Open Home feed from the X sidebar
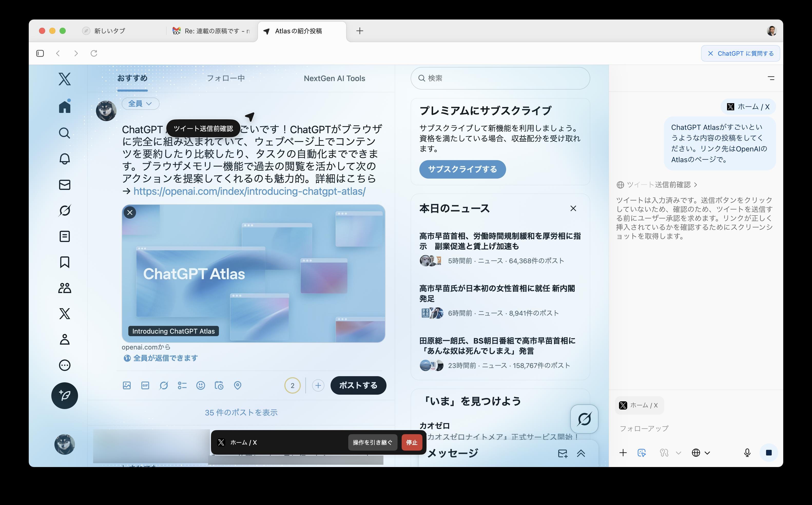The width and height of the screenshot is (812, 505). click(64, 106)
